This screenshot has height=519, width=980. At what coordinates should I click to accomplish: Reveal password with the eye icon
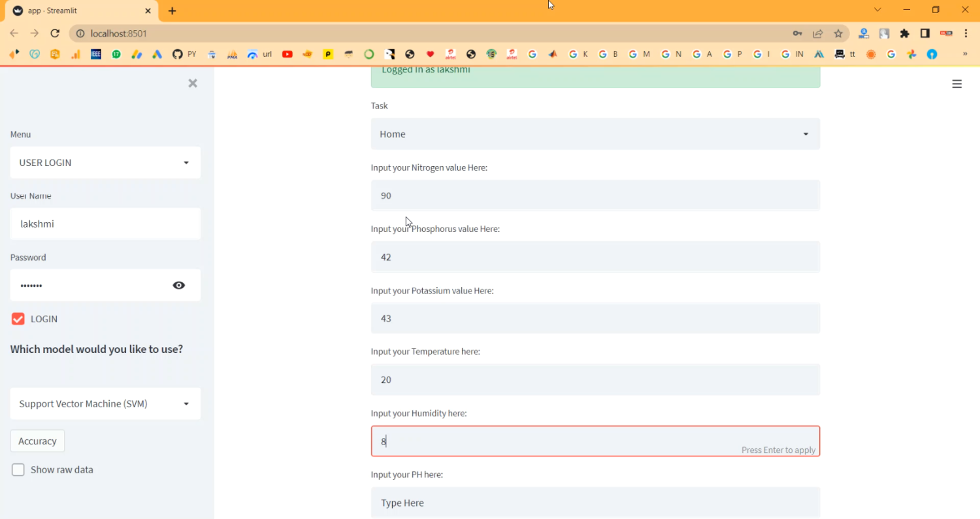[x=179, y=285]
